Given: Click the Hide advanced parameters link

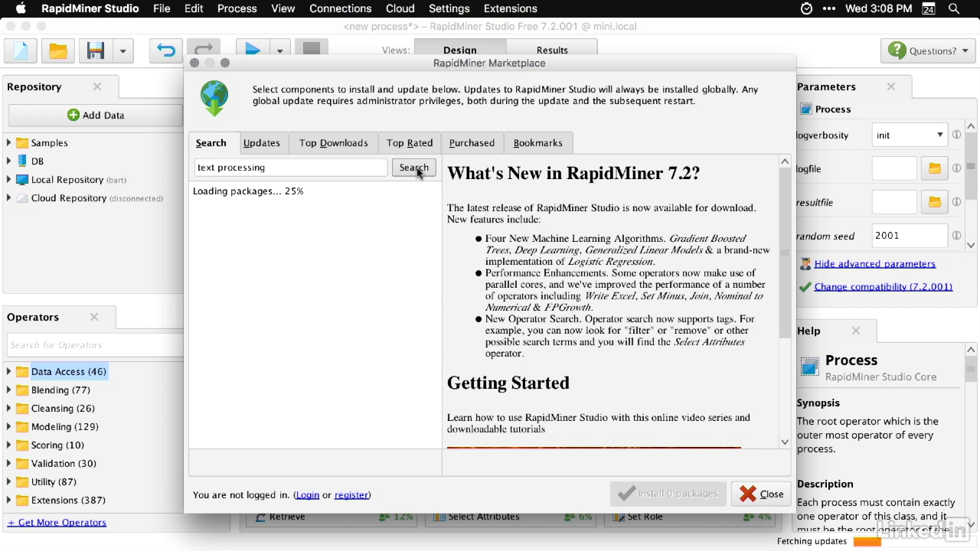Looking at the screenshot, I should point(874,263).
